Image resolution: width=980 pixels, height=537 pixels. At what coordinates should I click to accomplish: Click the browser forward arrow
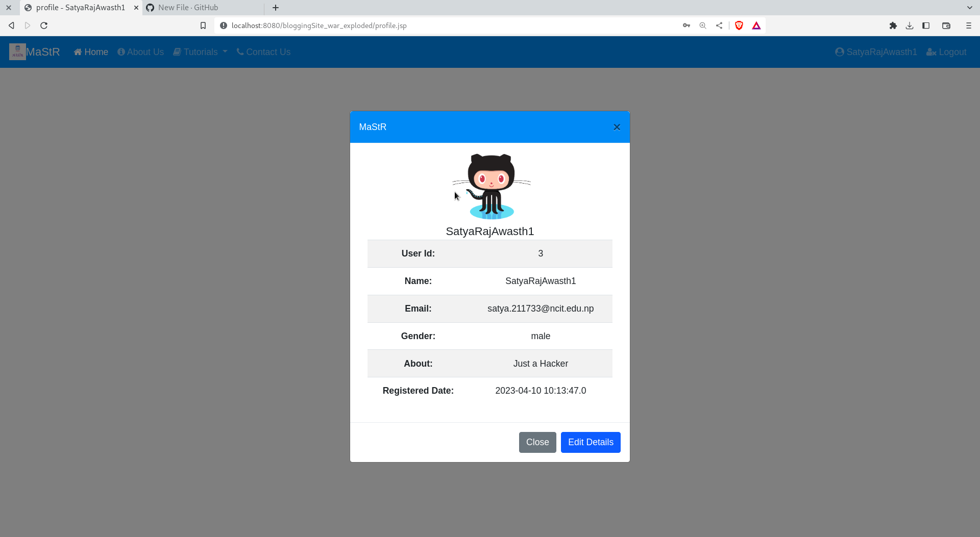point(28,25)
